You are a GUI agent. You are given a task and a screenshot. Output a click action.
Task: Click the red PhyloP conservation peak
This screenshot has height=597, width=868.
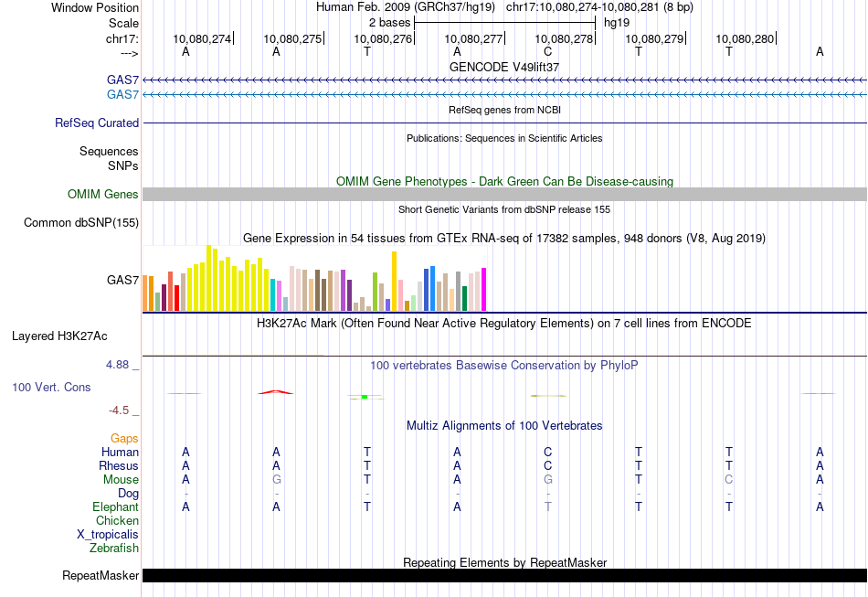[x=276, y=392]
